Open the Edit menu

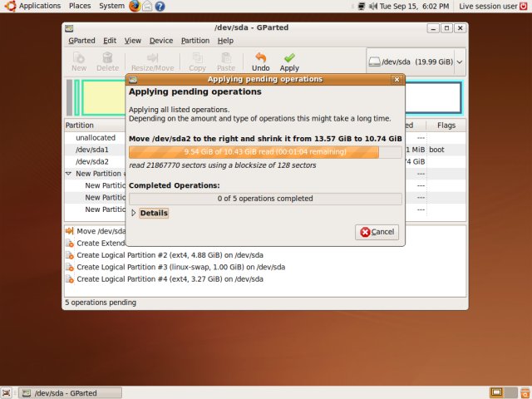click(110, 41)
